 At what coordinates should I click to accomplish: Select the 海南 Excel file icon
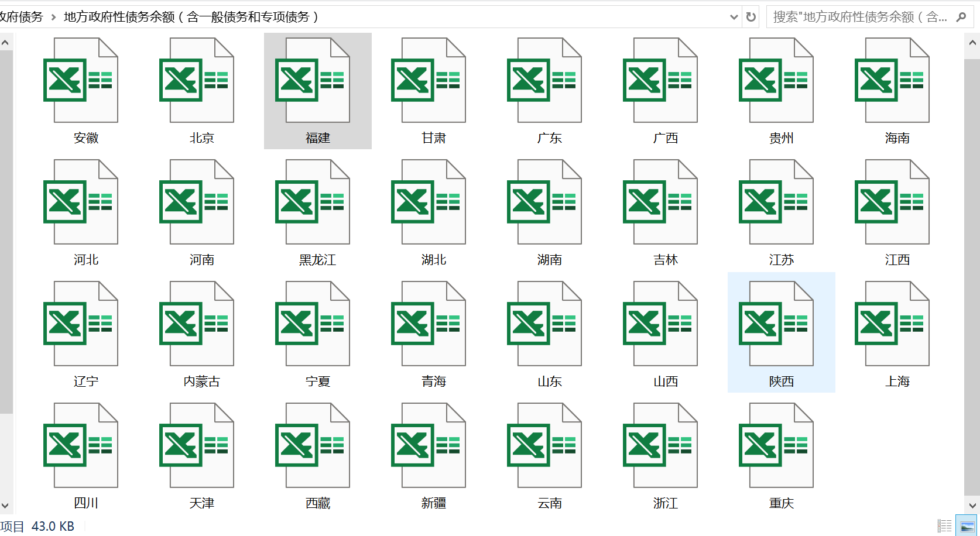pyautogui.click(x=892, y=80)
